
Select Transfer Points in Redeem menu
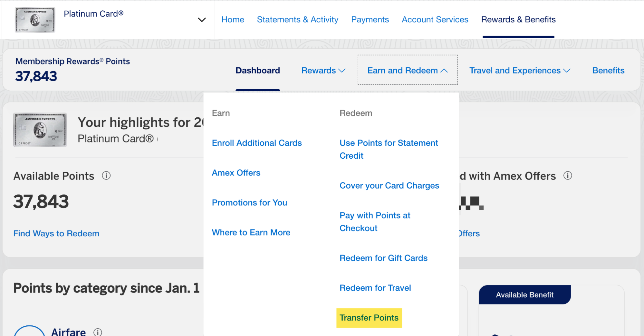[x=369, y=318]
